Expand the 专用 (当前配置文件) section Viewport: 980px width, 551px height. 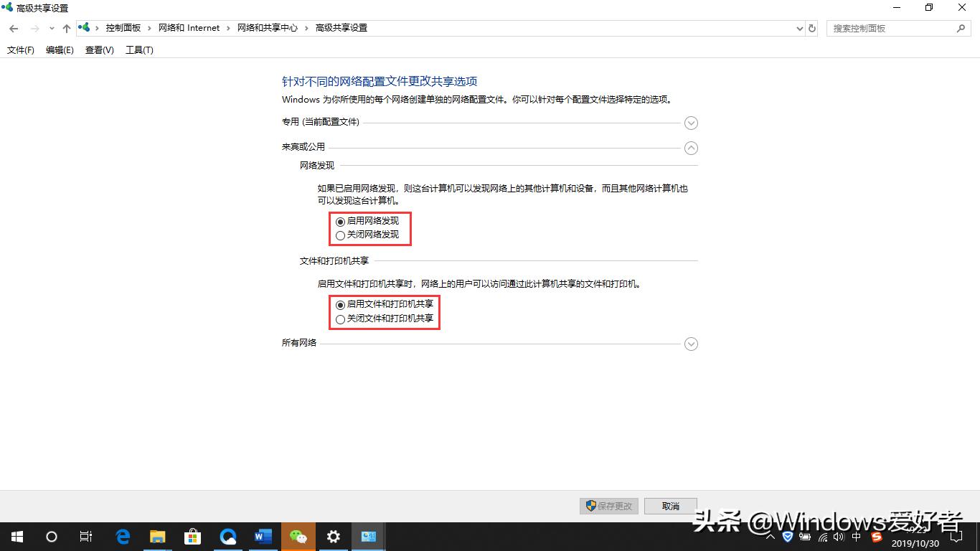click(691, 123)
